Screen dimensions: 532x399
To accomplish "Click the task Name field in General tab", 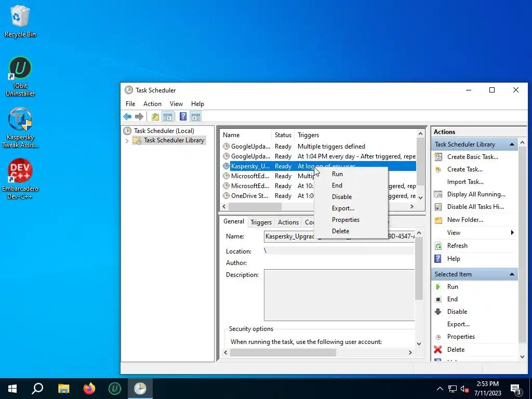I will point(339,236).
